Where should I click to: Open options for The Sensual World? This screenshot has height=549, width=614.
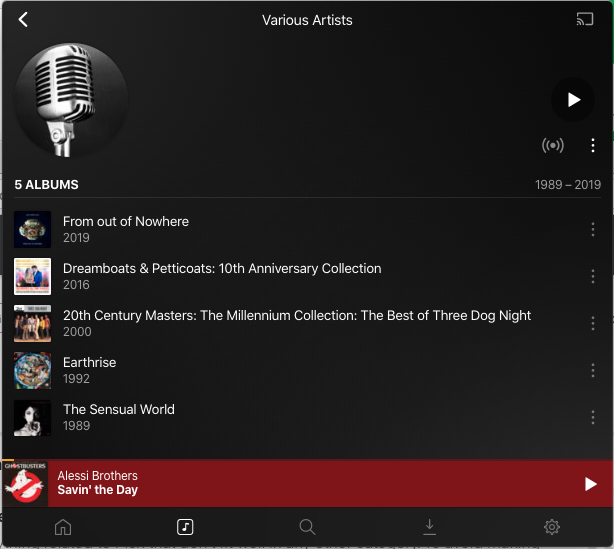(593, 417)
